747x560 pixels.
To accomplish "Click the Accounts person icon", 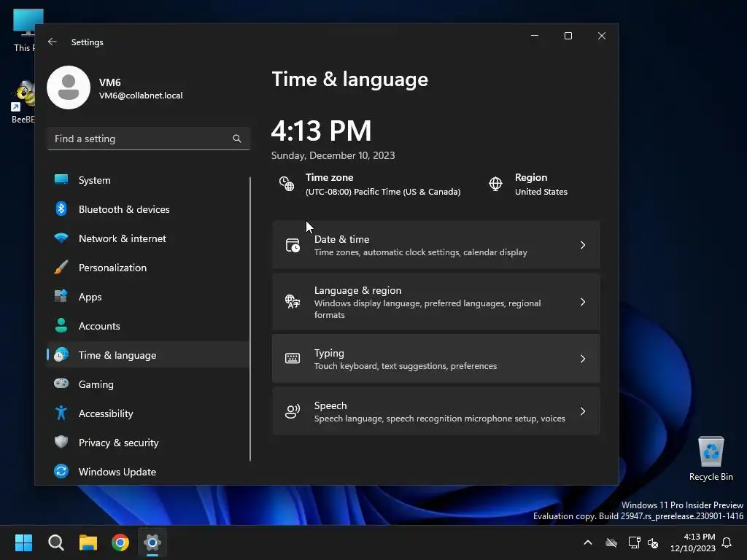I will (61, 325).
